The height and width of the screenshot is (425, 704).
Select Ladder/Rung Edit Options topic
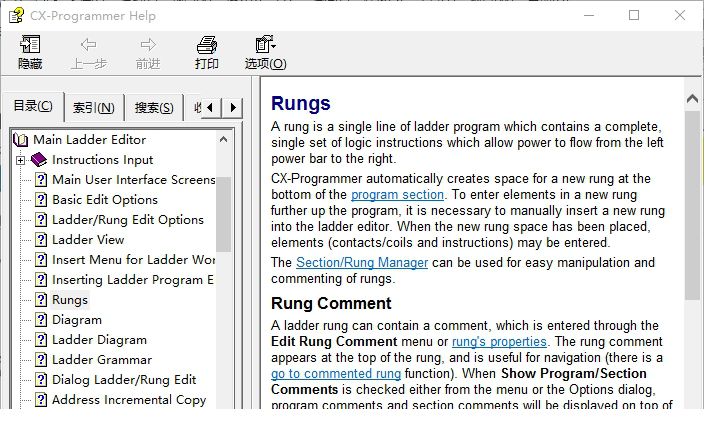point(128,219)
